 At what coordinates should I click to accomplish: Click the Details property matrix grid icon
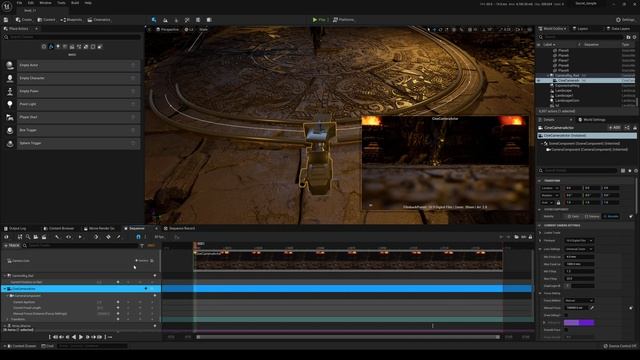coord(623,171)
